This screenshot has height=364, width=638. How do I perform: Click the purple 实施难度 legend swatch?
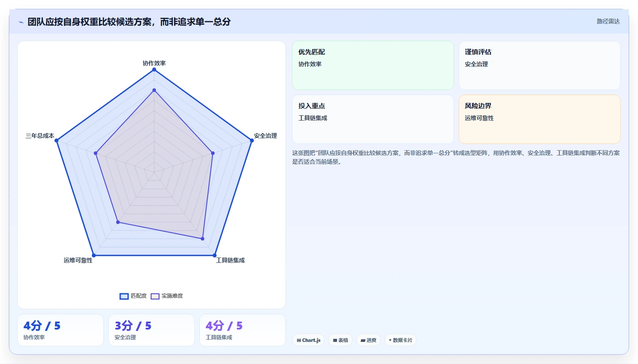(155, 296)
